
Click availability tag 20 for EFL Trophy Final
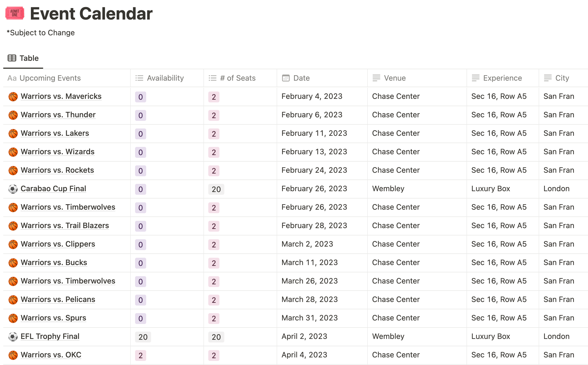tap(143, 337)
